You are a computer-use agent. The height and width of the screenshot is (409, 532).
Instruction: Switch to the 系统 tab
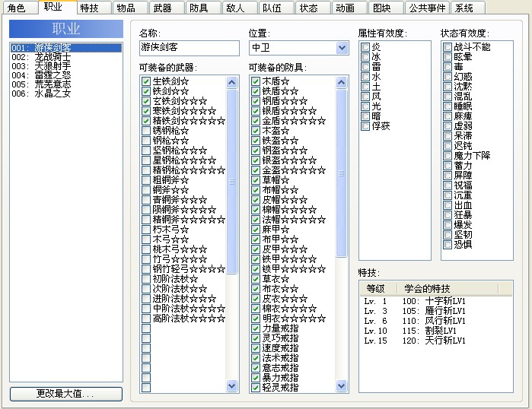coord(468,8)
